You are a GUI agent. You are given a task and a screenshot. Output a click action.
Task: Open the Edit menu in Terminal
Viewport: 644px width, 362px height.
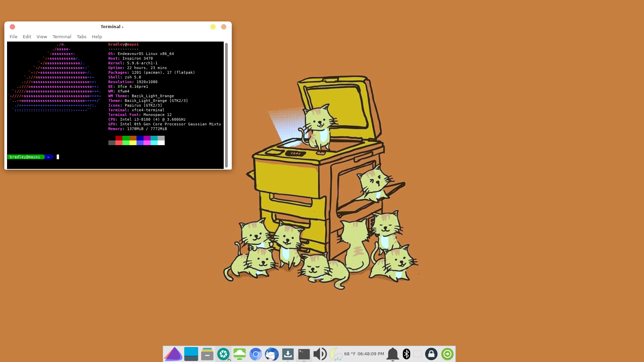click(x=27, y=37)
